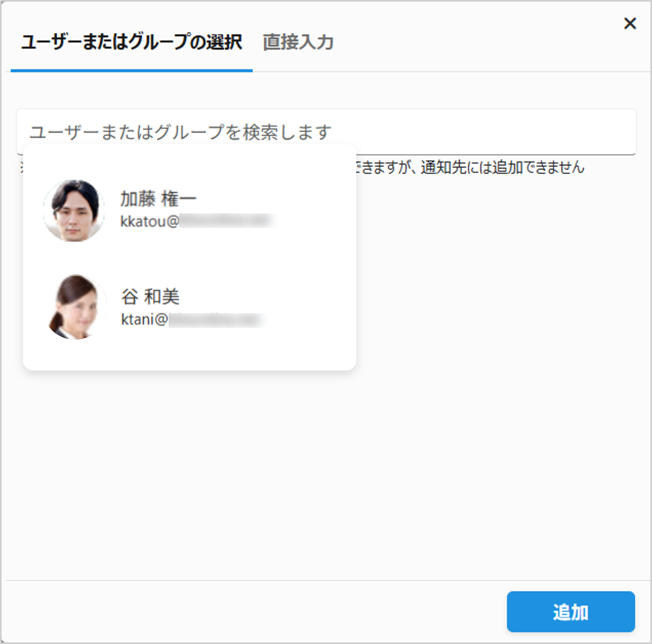The image size is (652, 644).
Task: Select the ユーザーまたはグループの選択 tab
Action: (131, 42)
